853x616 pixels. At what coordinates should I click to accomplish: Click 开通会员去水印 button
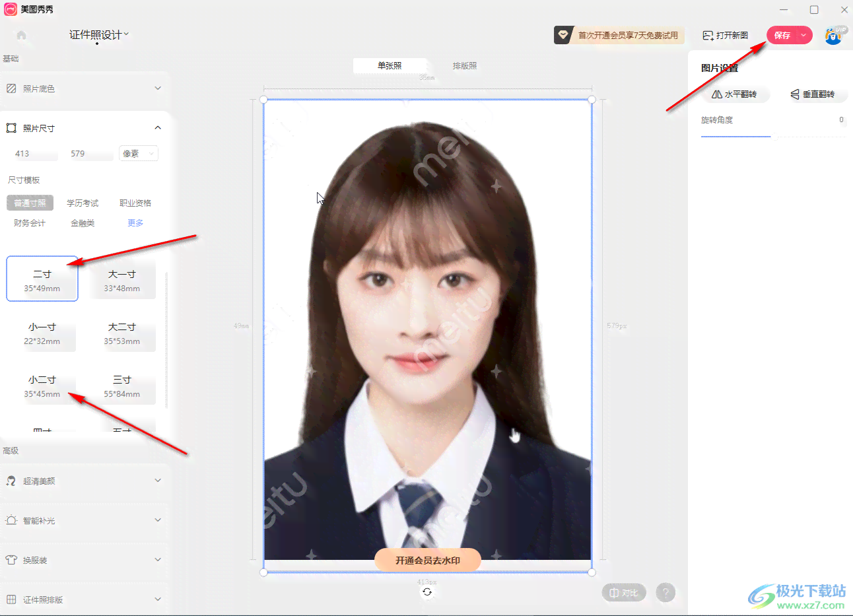click(428, 560)
